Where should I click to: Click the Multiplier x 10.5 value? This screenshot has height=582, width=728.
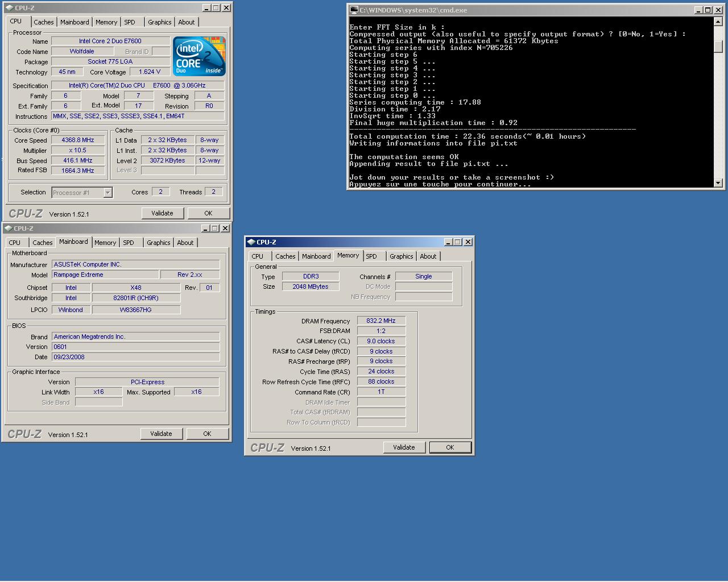pos(78,150)
